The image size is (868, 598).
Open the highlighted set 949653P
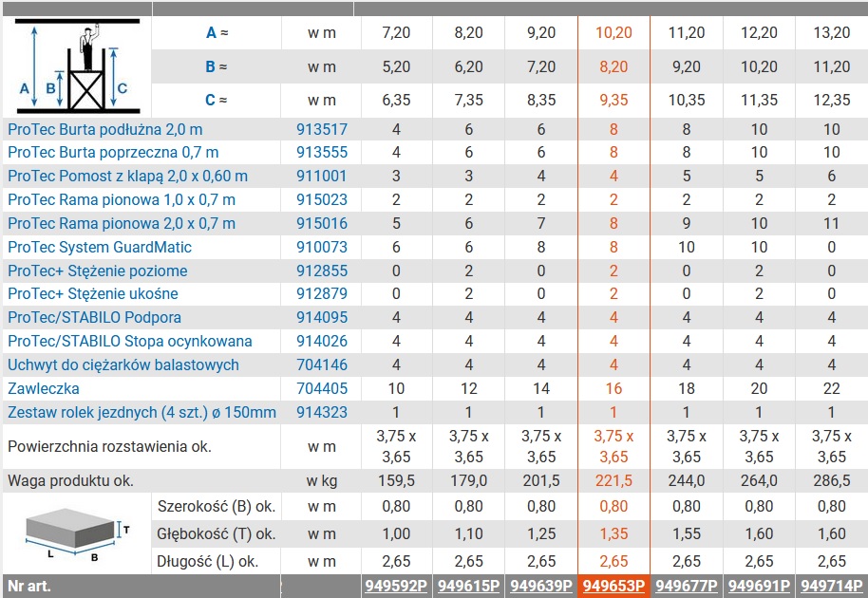613,587
